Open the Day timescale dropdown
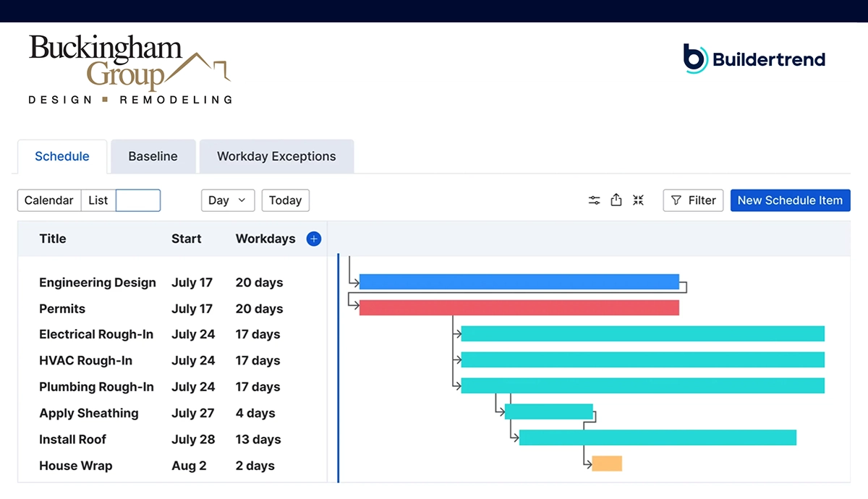The width and height of the screenshot is (868, 499). pyautogui.click(x=227, y=200)
